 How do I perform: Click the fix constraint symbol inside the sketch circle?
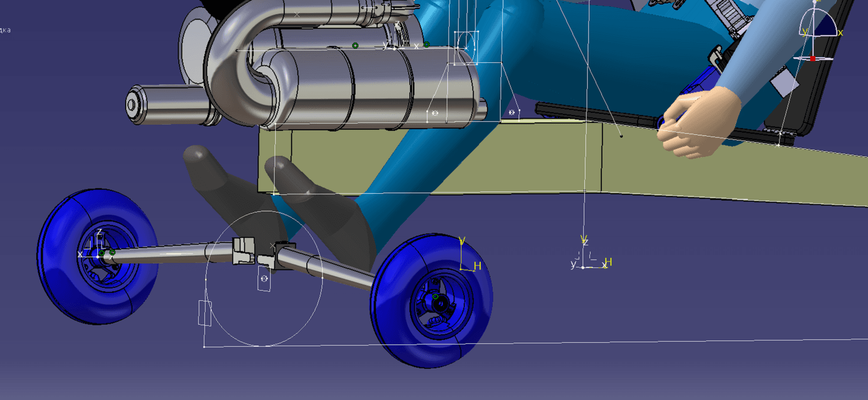pos(264,279)
